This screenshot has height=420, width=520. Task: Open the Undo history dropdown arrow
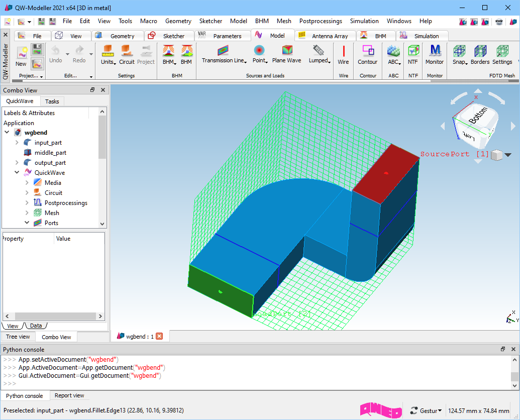[67, 54]
